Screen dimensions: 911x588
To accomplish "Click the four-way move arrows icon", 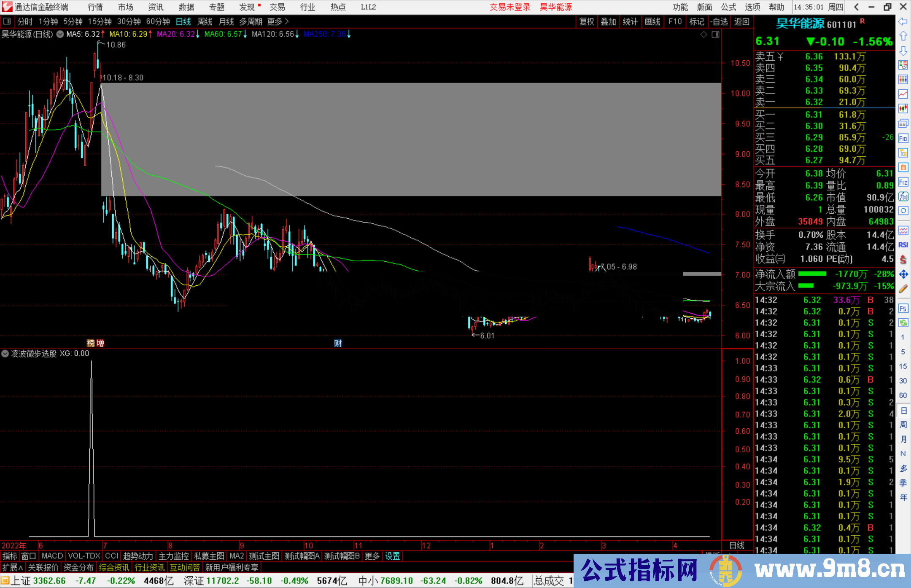I will (x=903, y=274).
